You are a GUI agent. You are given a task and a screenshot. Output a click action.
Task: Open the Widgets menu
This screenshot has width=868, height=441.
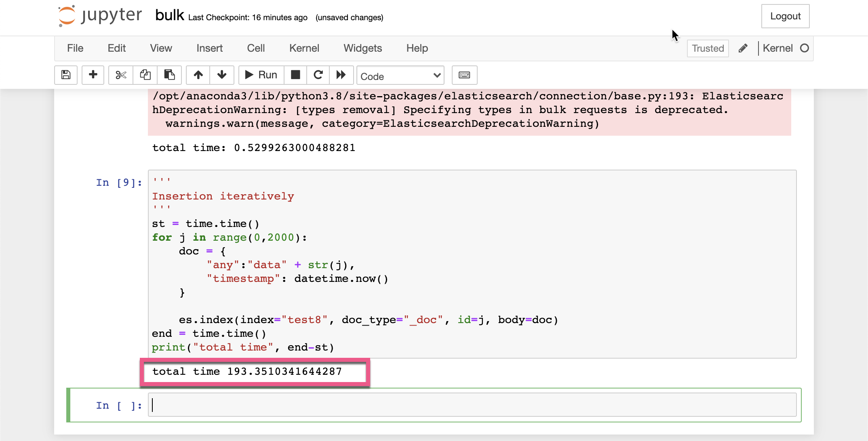[x=362, y=48]
